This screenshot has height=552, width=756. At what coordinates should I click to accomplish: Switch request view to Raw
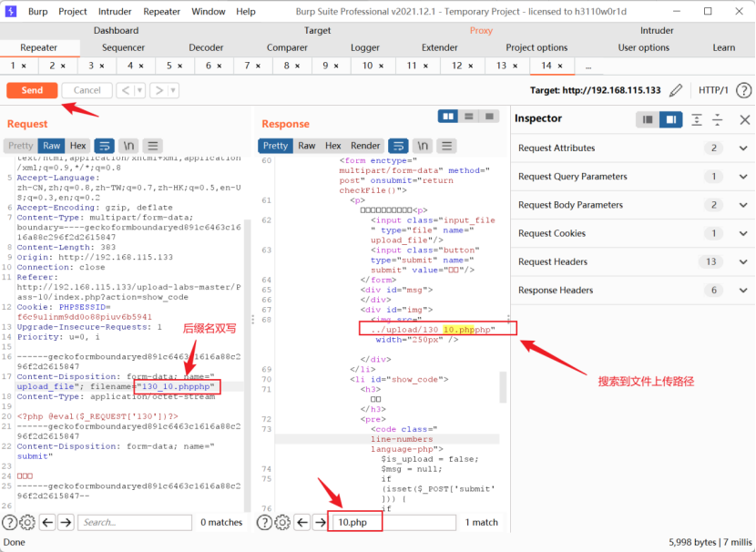click(x=52, y=146)
